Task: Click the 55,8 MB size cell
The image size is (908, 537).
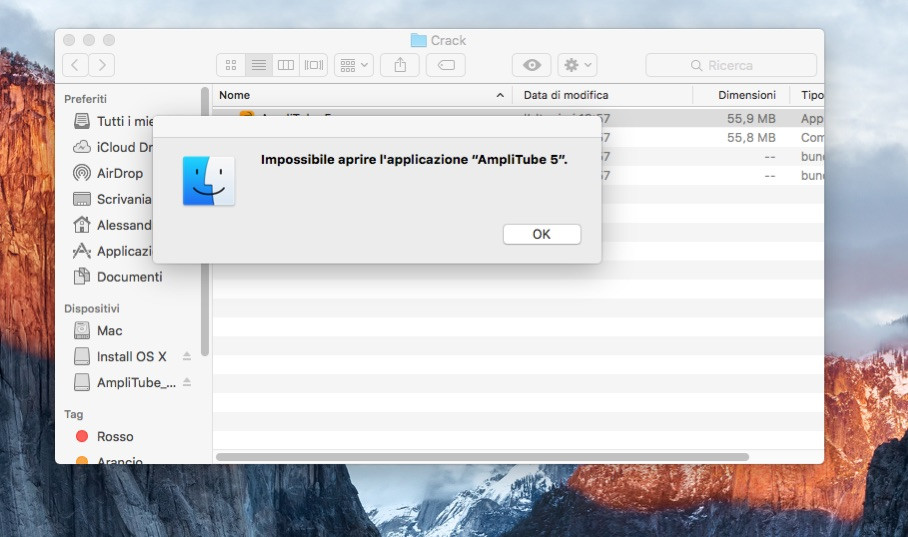Action: (x=751, y=138)
